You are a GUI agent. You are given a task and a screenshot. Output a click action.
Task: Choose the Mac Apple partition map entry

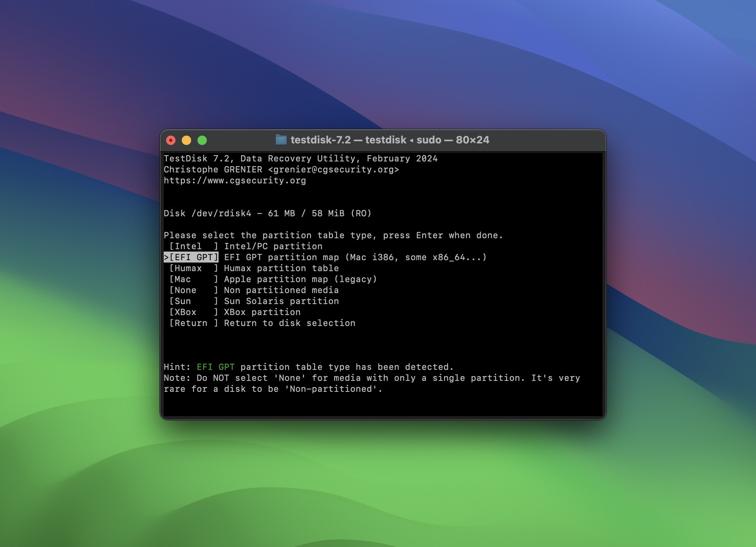coord(273,279)
